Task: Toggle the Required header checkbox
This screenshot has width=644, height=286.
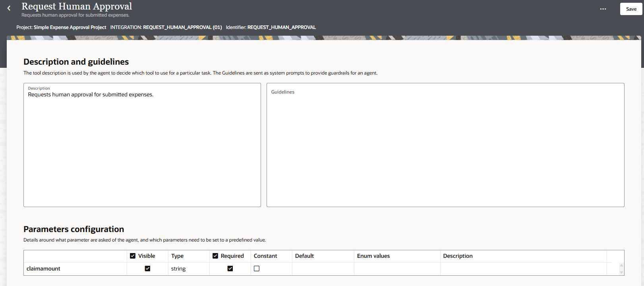Action: (x=215, y=256)
